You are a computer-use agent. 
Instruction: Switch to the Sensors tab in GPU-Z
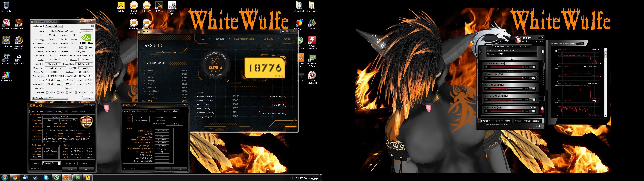click(49, 26)
